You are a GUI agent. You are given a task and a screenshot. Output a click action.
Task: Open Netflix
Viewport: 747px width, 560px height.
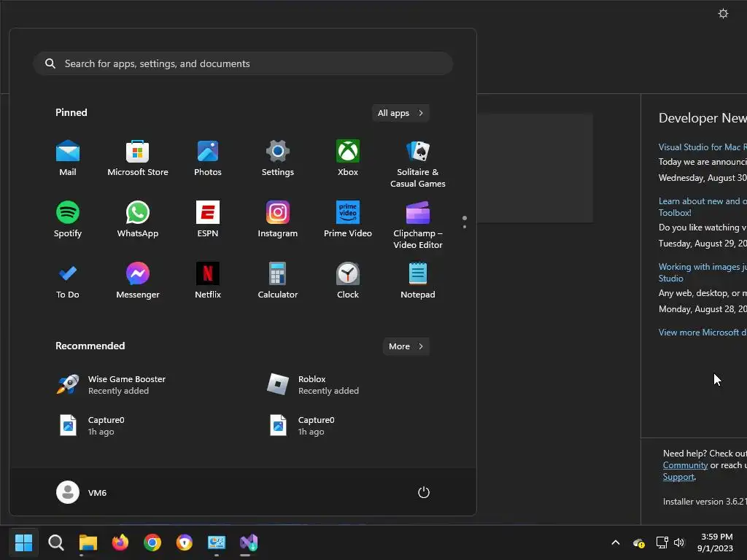[x=208, y=281]
